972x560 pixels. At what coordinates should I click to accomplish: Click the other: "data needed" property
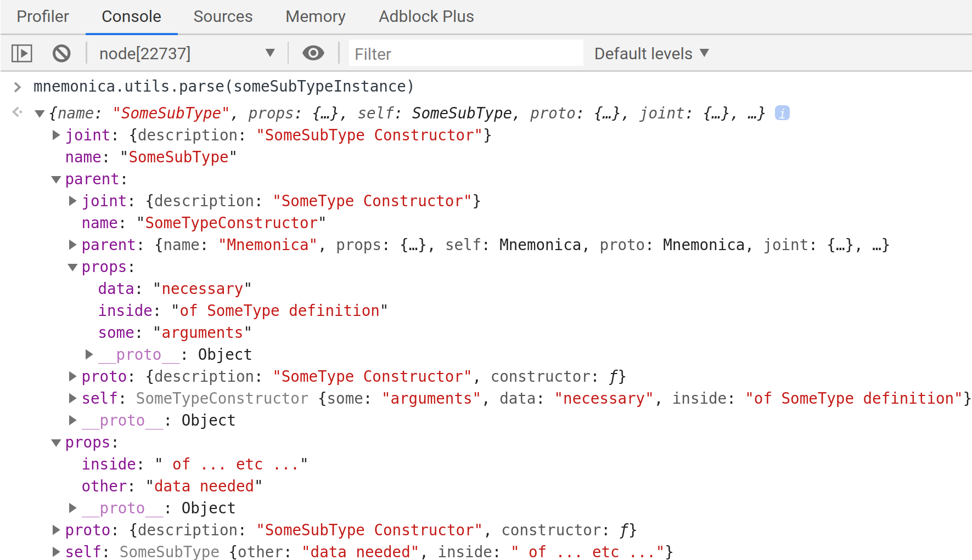point(172,486)
